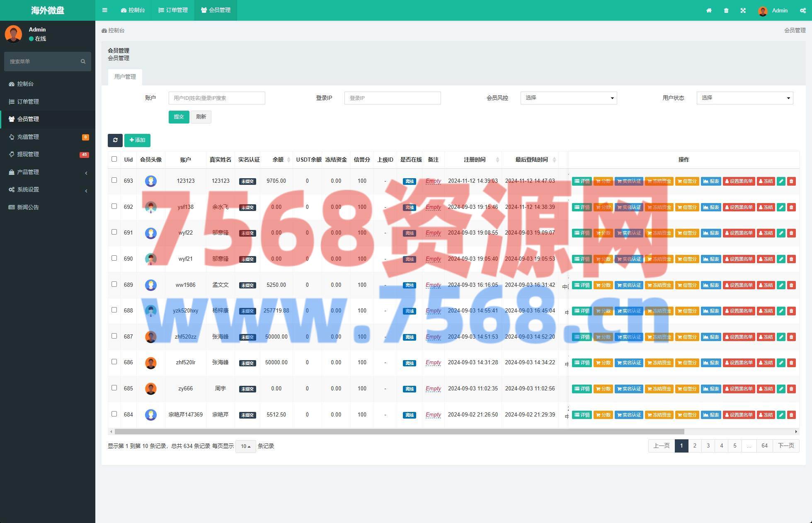
Task: Click search icon in sidebar menu search
Action: pyautogui.click(x=83, y=61)
